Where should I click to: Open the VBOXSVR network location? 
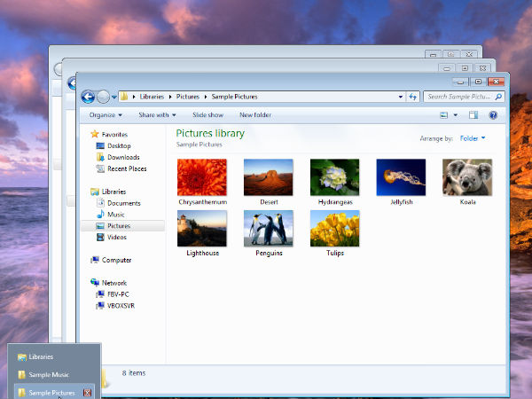click(x=121, y=304)
